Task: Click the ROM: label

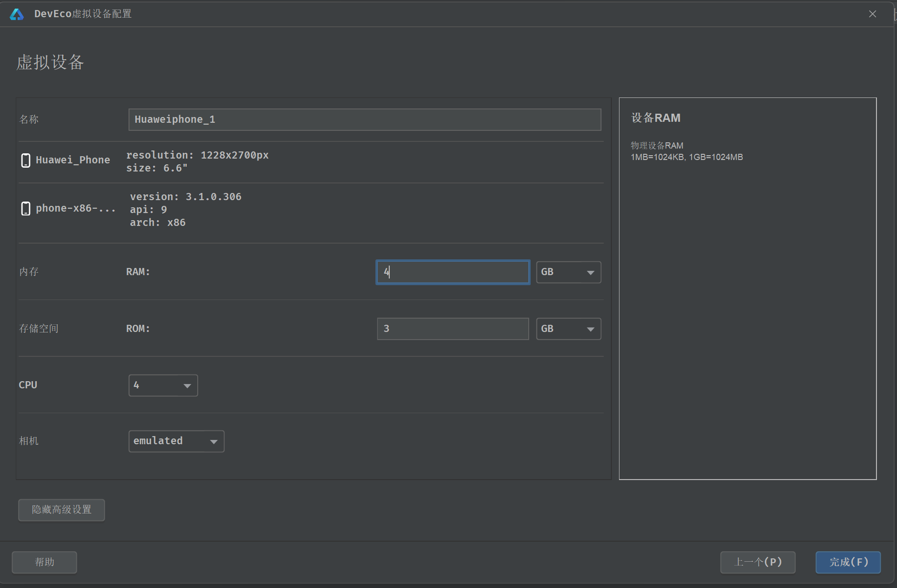Action: pos(138,329)
